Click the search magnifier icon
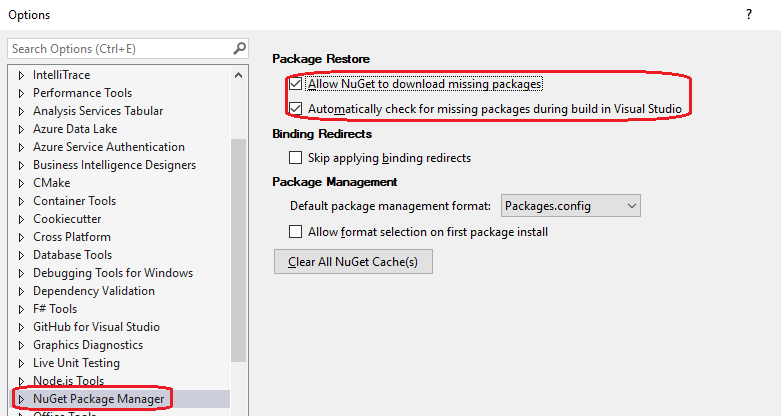781x416 pixels. point(239,48)
